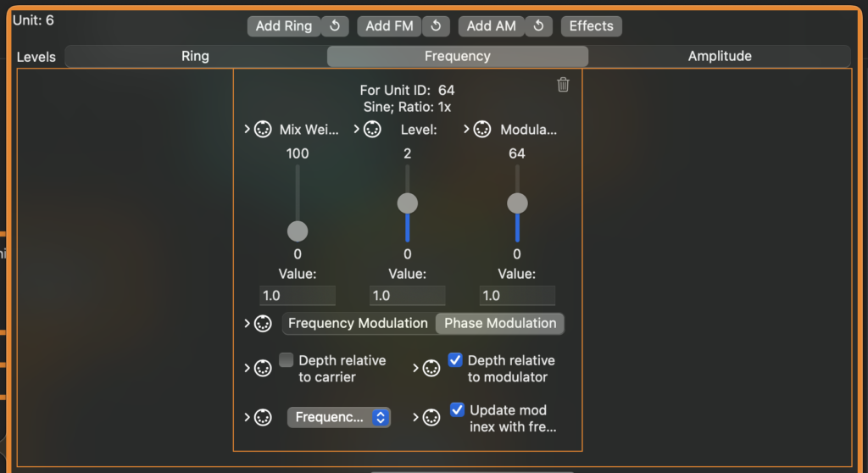Open MIDI connector icon beside Mix Weight
868x473 pixels.
coord(263,130)
